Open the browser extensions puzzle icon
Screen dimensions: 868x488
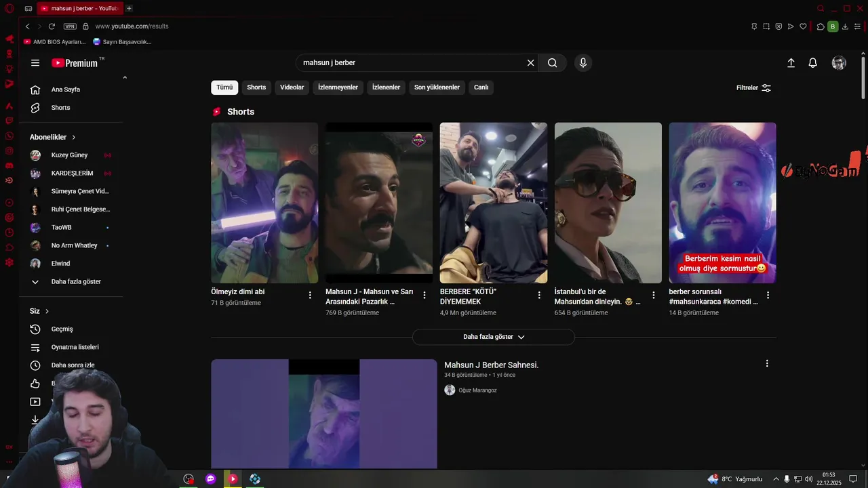point(821,26)
